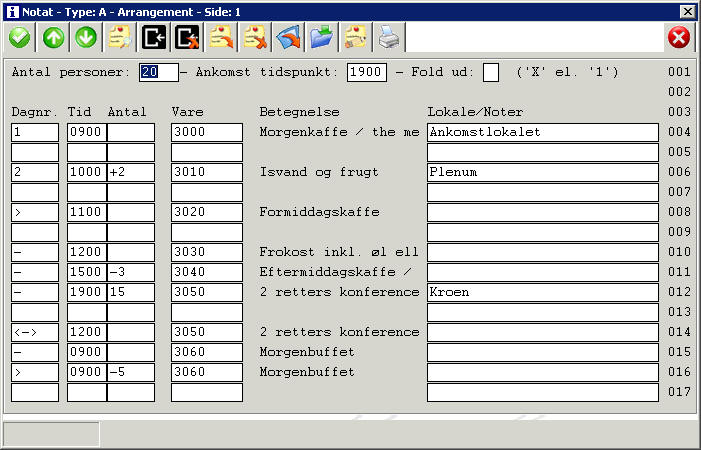Click the Tid field with 1500
The image size is (701, 450).
[x=87, y=272]
